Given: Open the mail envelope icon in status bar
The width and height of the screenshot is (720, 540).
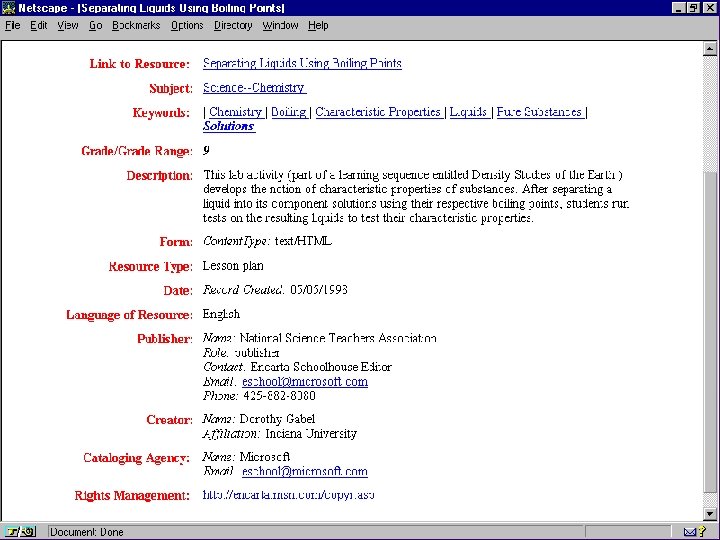Looking at the screenshot, I should [x=690, y=532].
